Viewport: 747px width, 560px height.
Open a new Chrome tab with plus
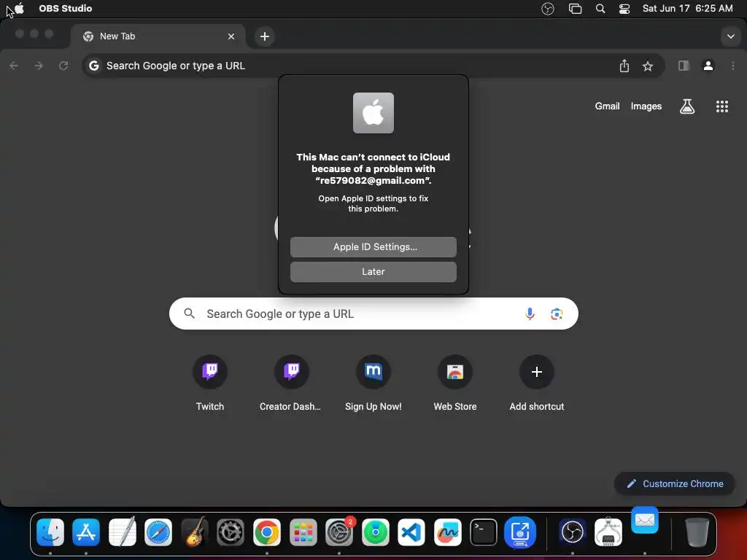(x=264, y=36)
